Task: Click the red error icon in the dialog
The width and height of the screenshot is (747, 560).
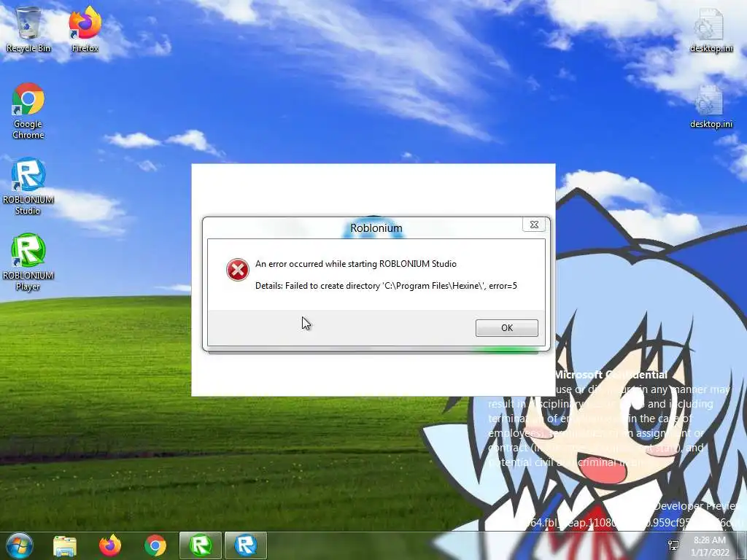Action: click(237, 270)
